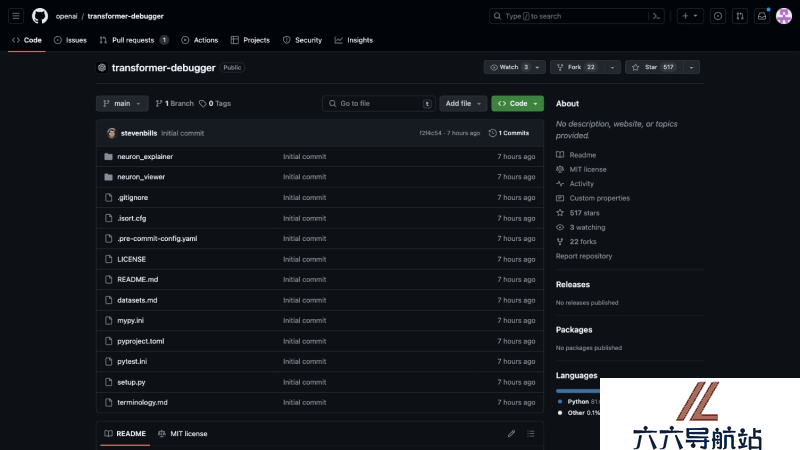
Task: Open the f2f4c54 commit hash link
Action: point(430,133)
